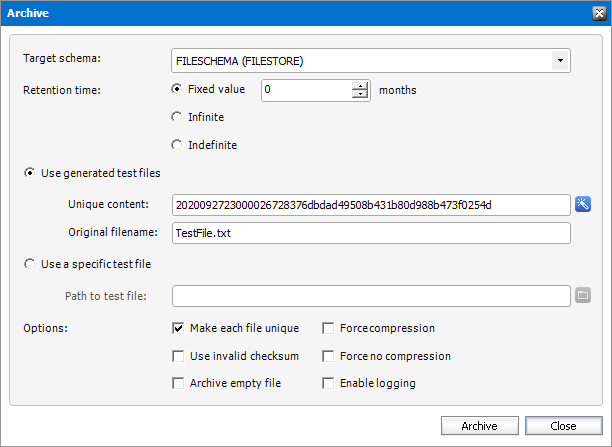Click the Close button
The image size is (612, 447).
pos(563,426)
